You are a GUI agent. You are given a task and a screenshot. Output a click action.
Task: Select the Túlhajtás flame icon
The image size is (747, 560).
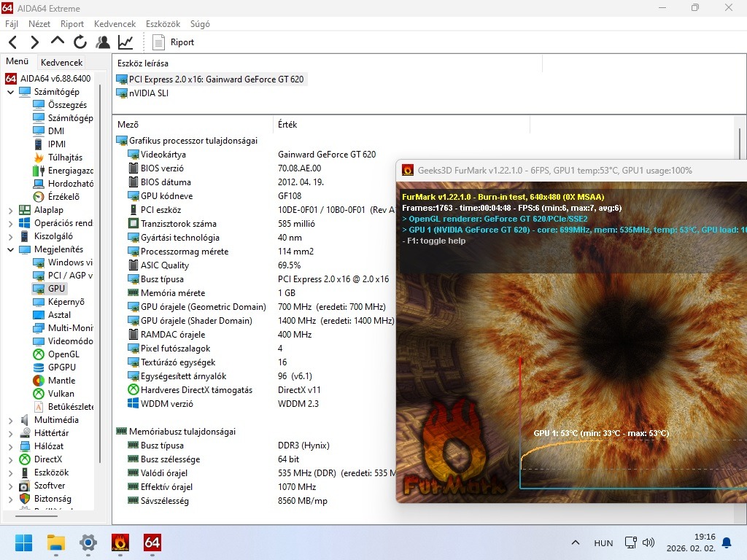coord(39,157)
